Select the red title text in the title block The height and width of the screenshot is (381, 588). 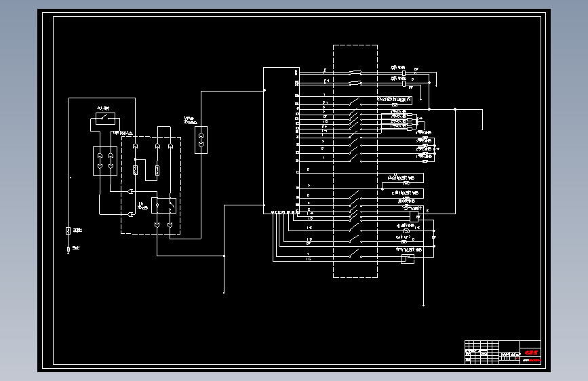531,353
